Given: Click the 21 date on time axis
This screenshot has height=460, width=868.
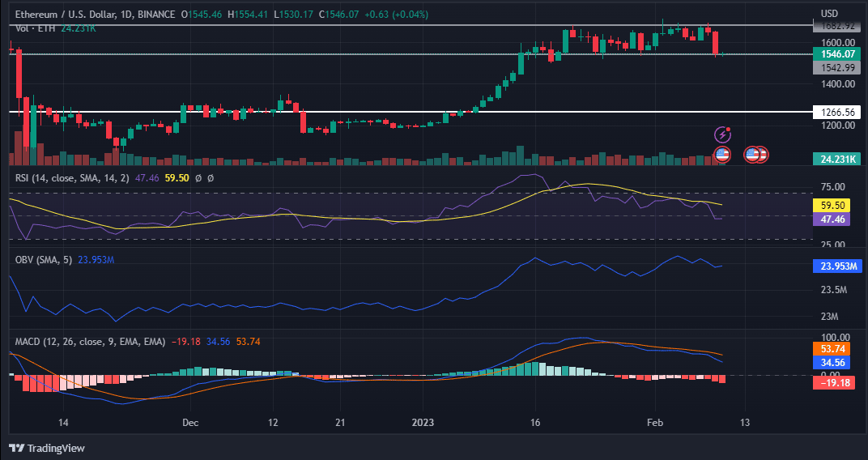Looking at the screenshot, I should tap(340, 423).
